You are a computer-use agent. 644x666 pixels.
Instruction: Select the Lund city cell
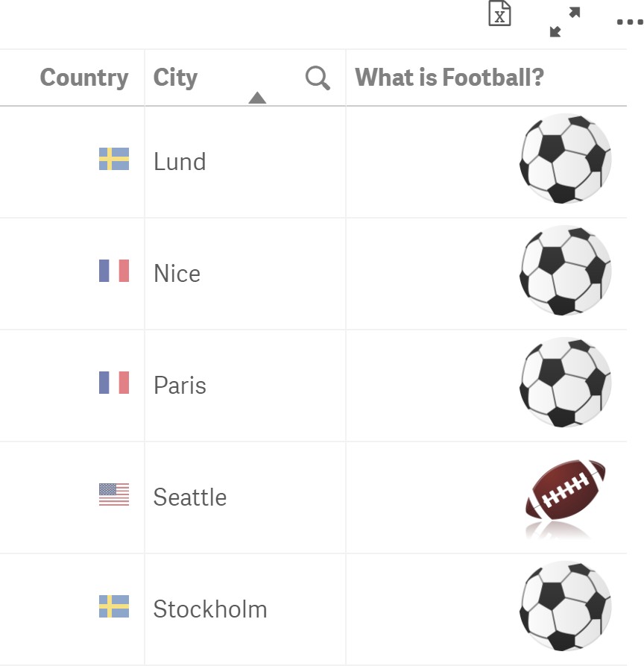[x=245, y=162]
